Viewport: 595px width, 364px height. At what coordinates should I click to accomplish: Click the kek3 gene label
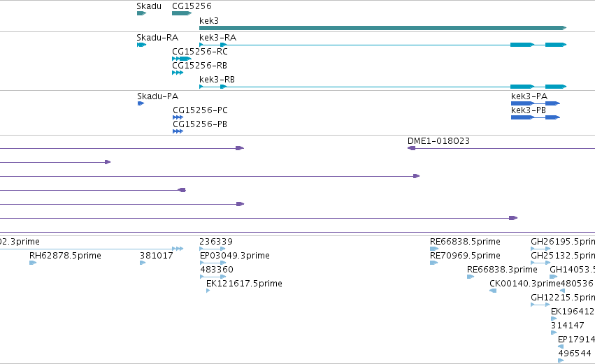tap(209, 21)
